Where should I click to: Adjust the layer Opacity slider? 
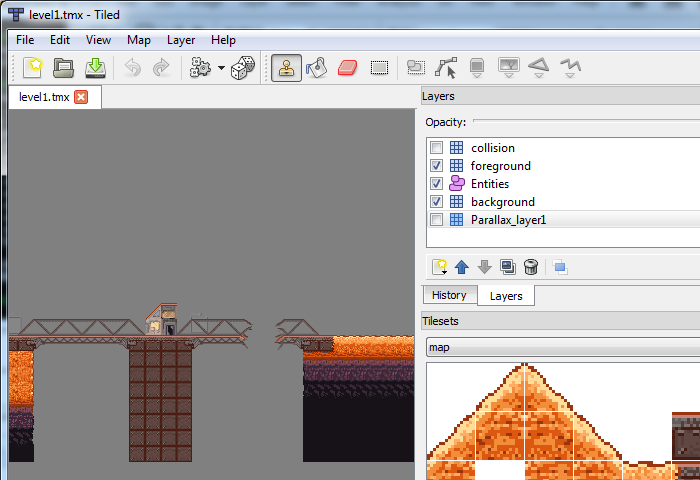586,121
